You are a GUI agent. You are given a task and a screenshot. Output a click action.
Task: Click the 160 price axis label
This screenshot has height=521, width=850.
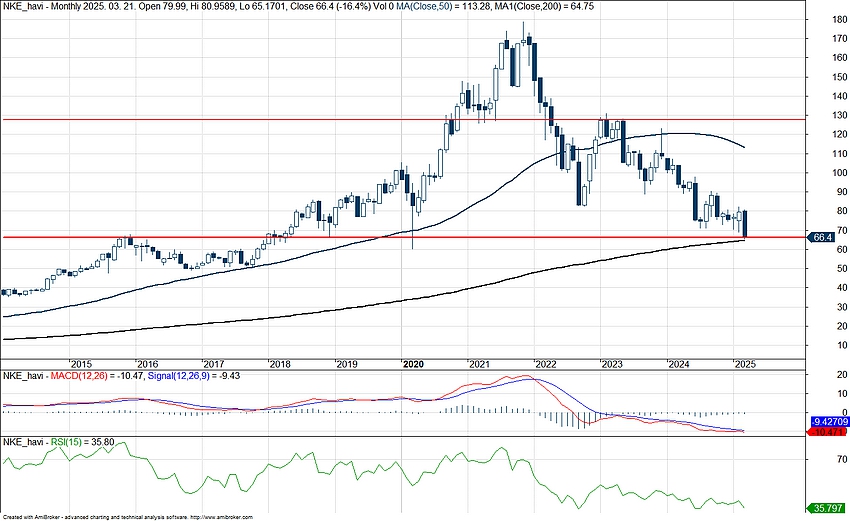point(840,57)
